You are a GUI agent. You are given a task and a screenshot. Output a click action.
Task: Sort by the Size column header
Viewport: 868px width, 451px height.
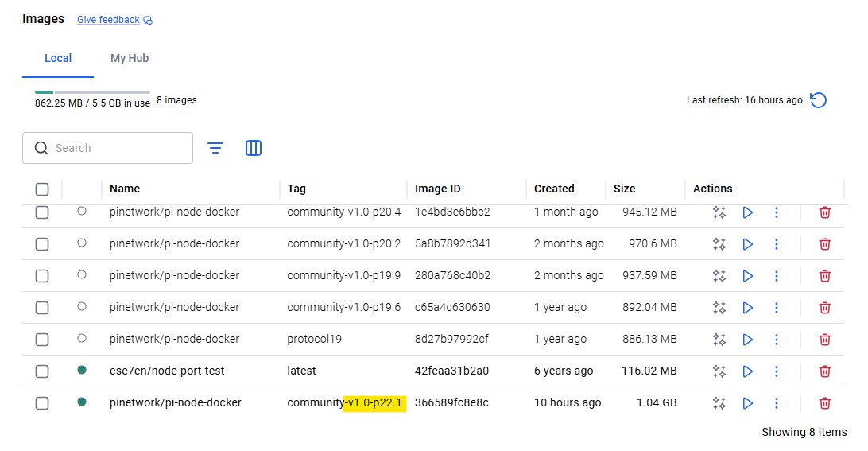tap(625, 189)
